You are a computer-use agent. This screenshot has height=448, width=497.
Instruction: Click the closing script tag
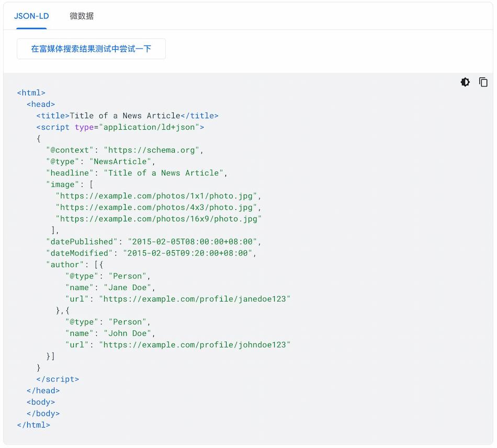click(x=58, y=379)
